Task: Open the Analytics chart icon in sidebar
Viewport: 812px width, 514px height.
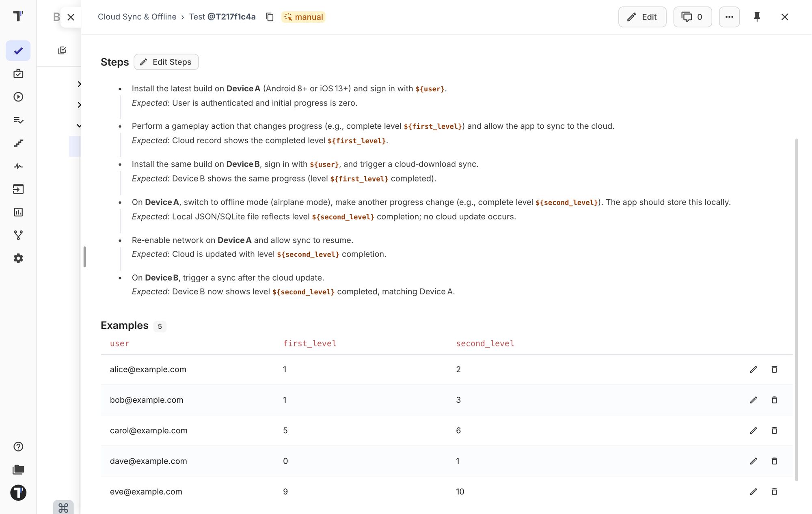Action: coord(18,212)
